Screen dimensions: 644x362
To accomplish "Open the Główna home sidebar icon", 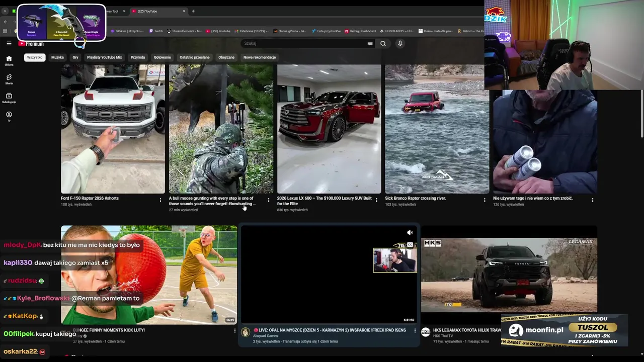I will 9,60.
